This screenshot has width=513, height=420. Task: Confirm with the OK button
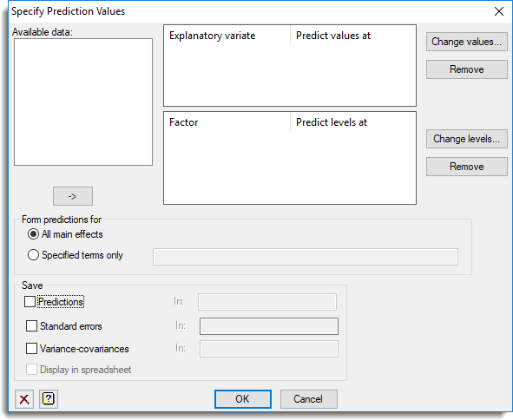click(243, 399)
